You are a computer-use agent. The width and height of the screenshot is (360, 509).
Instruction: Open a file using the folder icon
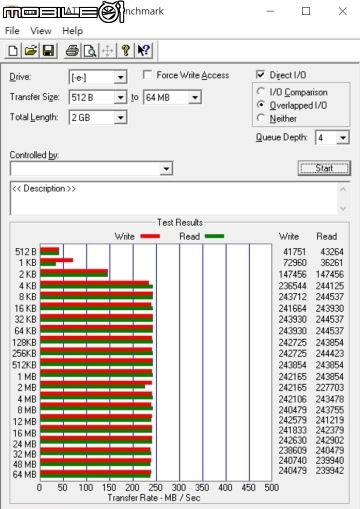(31, 51)
